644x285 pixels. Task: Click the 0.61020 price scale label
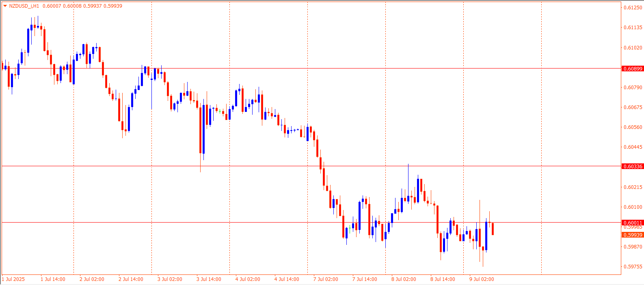633,48
